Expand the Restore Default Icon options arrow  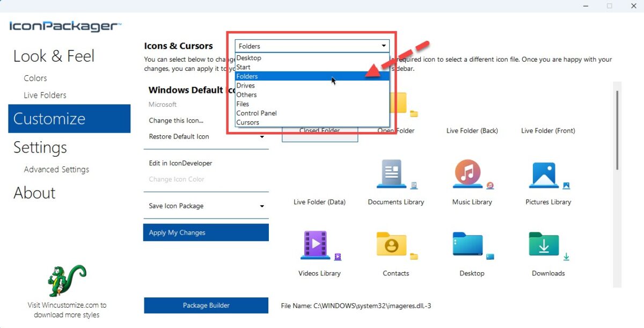[x=262, y=136]
